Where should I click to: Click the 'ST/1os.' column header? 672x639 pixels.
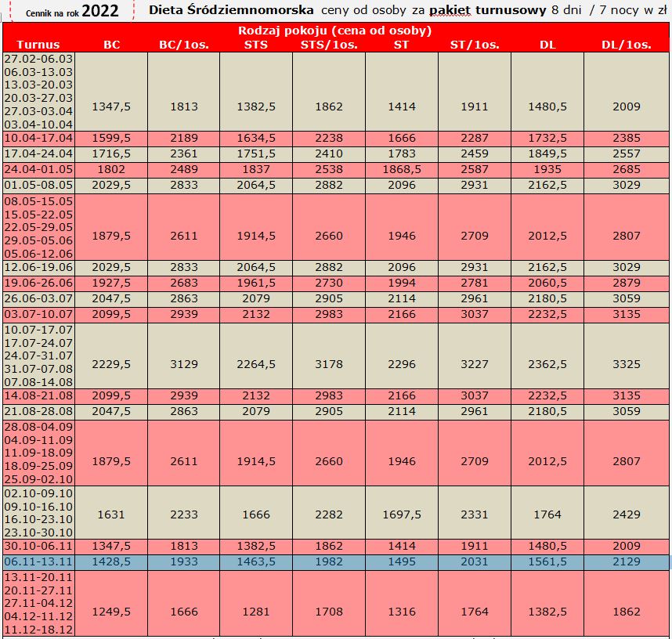pyautogui.click(x=475, y=45)
